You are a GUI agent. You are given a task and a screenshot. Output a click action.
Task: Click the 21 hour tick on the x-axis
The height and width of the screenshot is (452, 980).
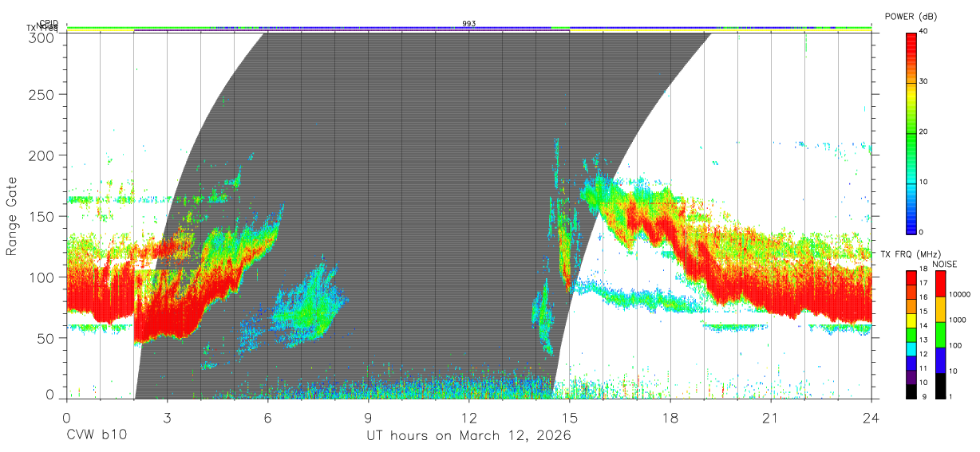[770, 418]
